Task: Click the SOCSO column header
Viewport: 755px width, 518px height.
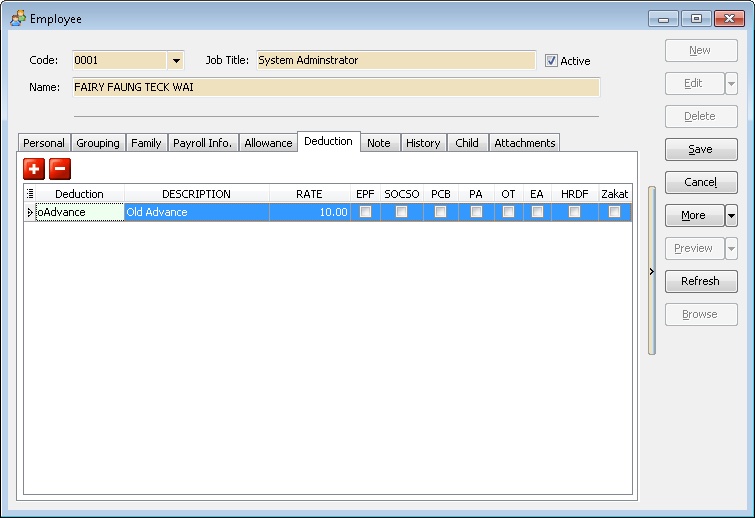Action: coord(402,194)
